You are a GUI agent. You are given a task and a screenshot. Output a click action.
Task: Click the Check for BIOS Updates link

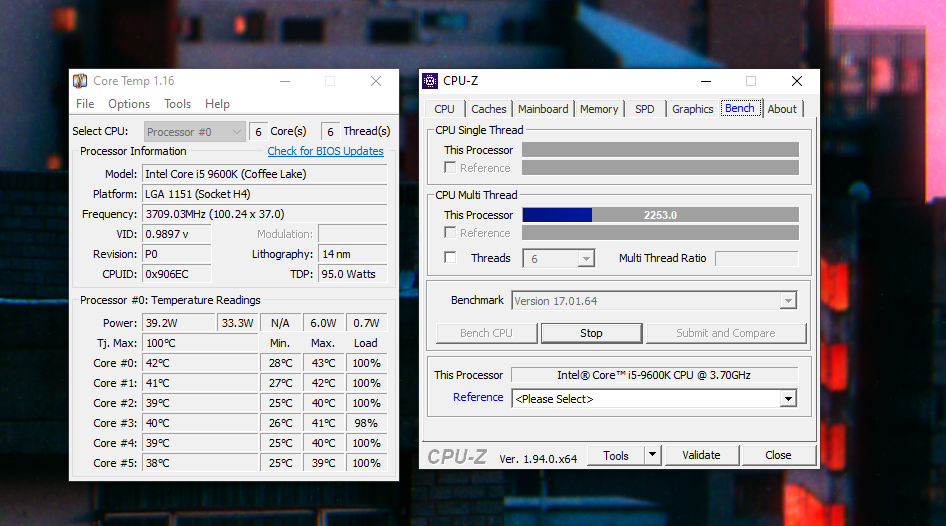point(326,151)
